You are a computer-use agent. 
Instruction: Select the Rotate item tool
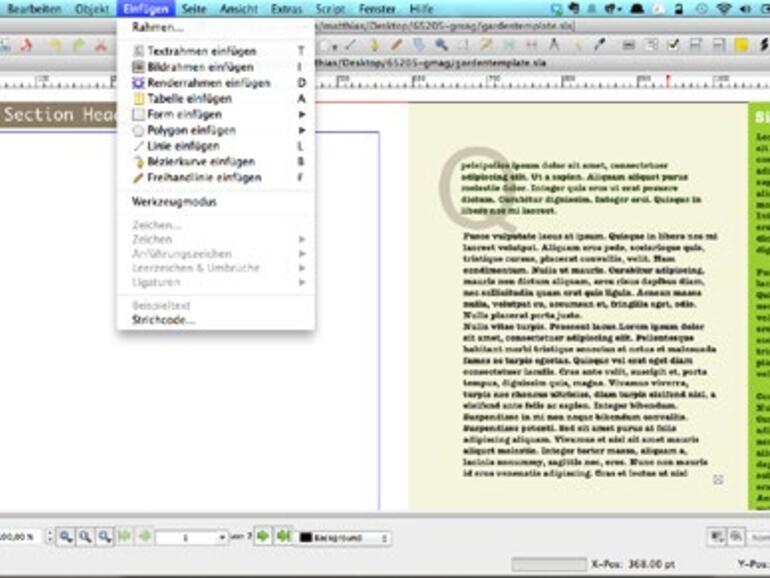418,45
